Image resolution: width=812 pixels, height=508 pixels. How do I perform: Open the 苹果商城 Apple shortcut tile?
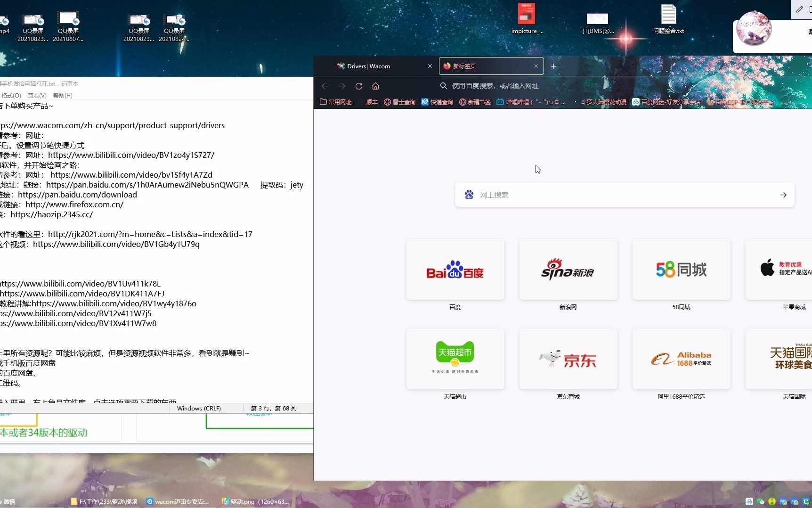779,270
